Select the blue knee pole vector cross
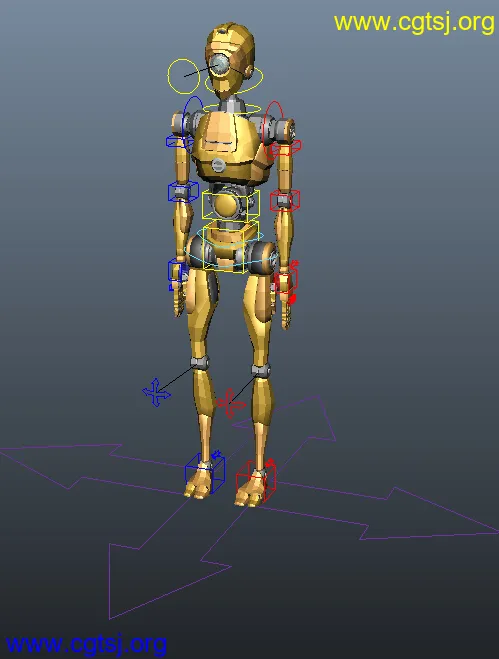Image resolution: width=499 pixels, height=659 pixels. point(156,393)
